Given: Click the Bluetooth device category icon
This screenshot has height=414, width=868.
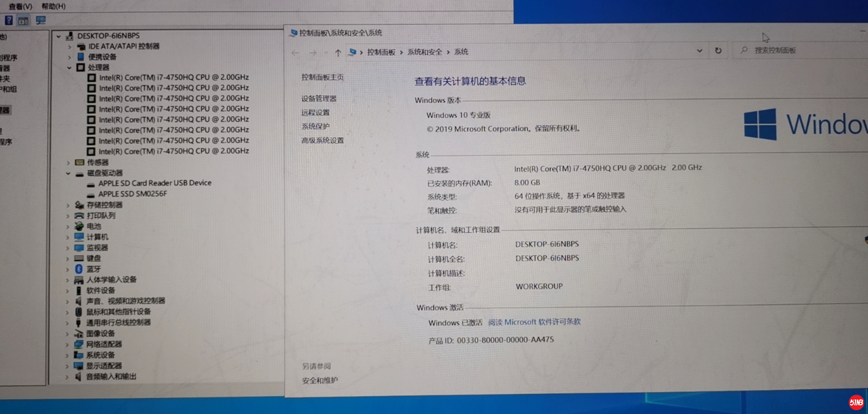Looking at the screenshot, I should [79, 269].
